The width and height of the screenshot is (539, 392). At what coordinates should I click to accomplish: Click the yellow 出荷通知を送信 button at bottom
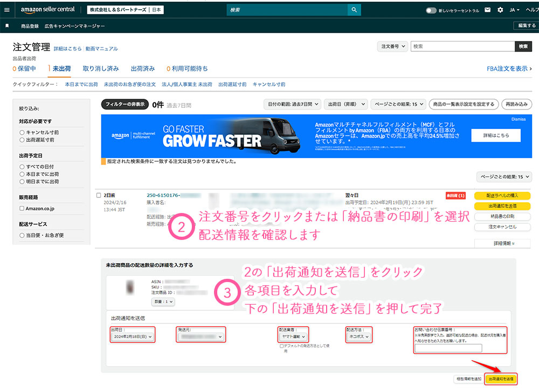click(x=501, y=379)
